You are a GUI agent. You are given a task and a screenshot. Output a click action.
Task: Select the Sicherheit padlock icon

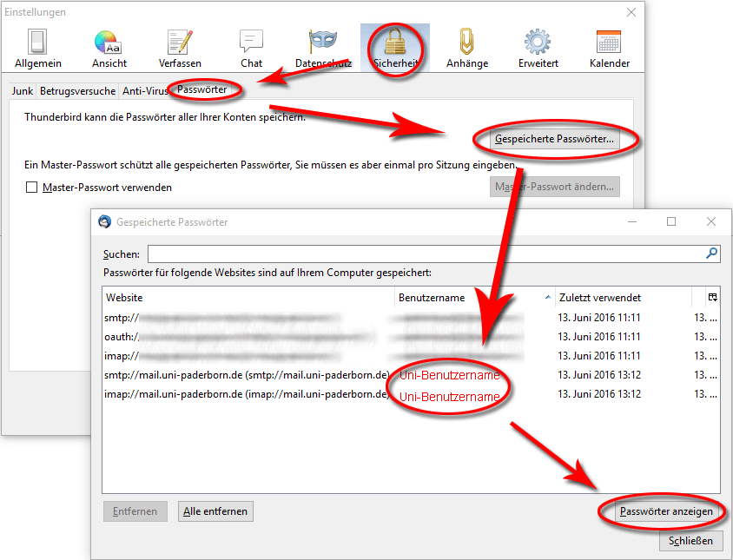tap(394, 49)
